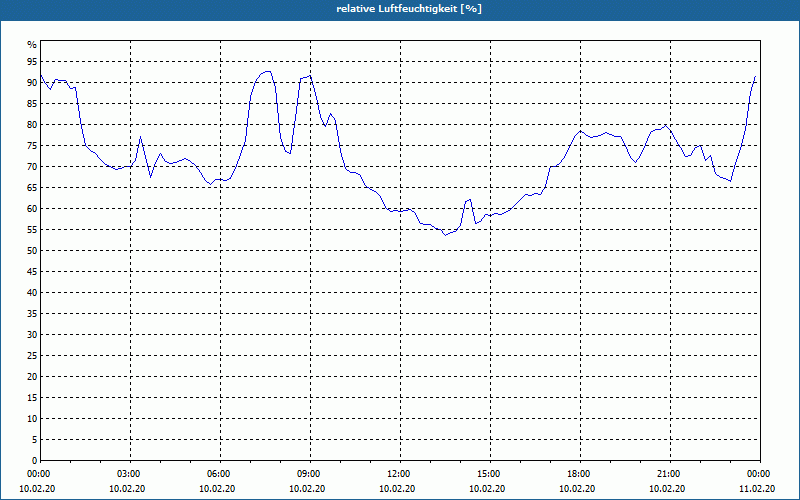Select the y-axis value '25'
This screenshot has height=500, width=800.
click(32, 356)
